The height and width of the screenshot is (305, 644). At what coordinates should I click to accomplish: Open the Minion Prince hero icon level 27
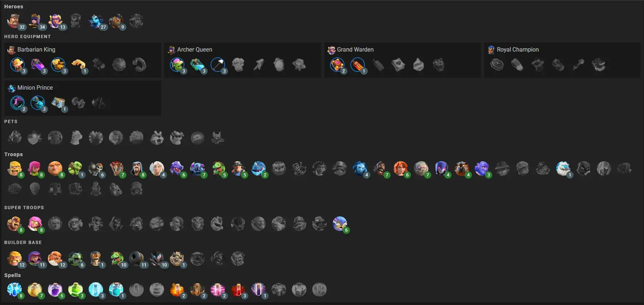96,21
